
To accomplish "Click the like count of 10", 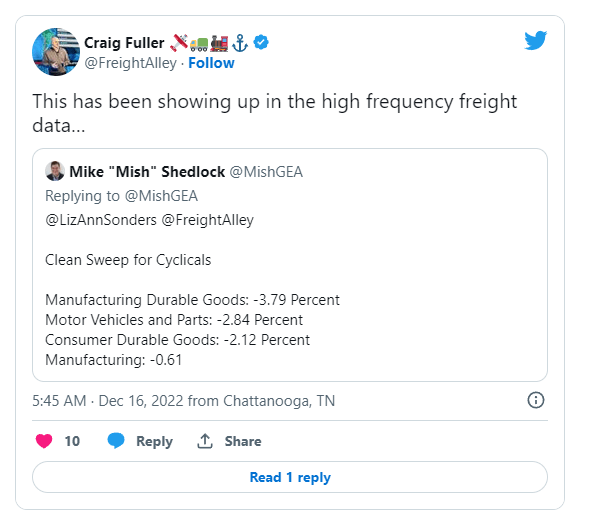I will [x=72, y=441].
